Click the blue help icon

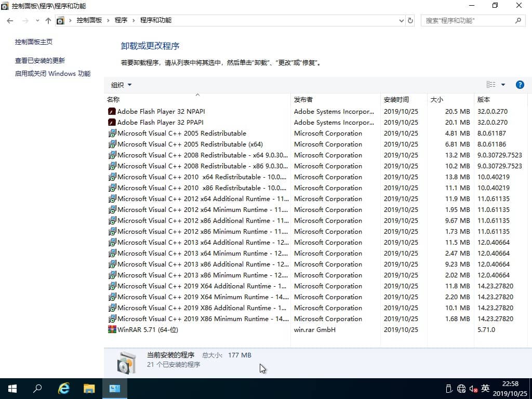(x=520, y=85)
